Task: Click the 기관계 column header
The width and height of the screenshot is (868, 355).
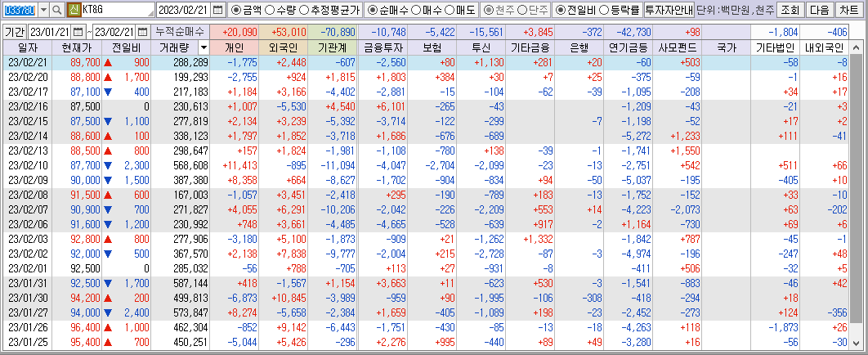Action: [333, 48]
